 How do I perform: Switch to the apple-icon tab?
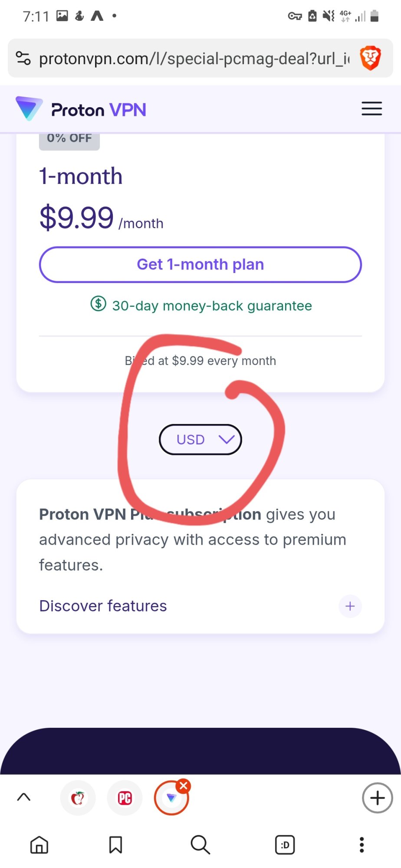(78, 798)
